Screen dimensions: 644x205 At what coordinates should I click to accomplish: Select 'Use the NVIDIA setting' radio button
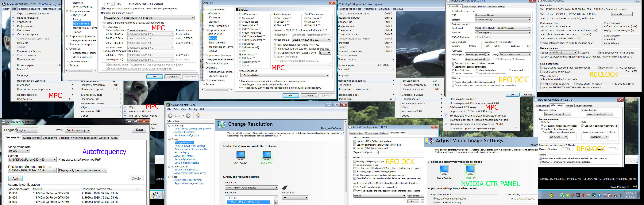(434, 203)
